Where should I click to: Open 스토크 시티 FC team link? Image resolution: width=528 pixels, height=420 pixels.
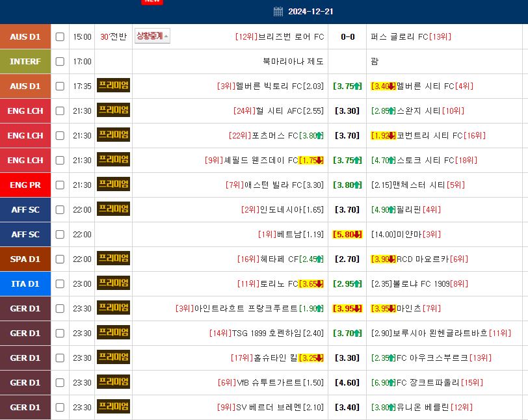[426, 161]
